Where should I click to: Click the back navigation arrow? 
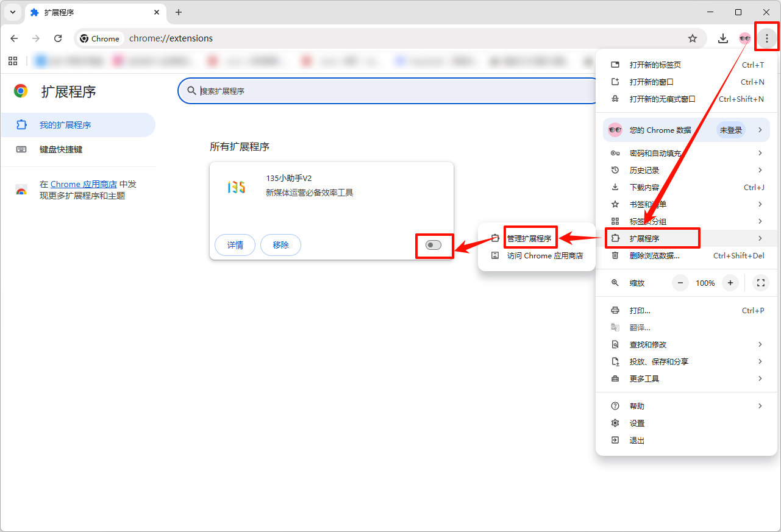click(x=15, y=38)
